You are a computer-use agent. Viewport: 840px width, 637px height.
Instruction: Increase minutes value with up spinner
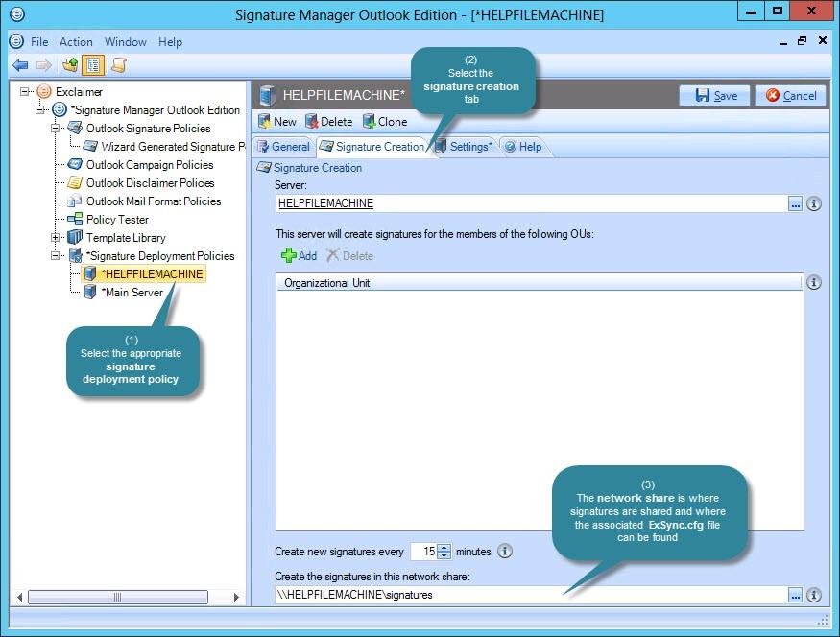[444, 547]
